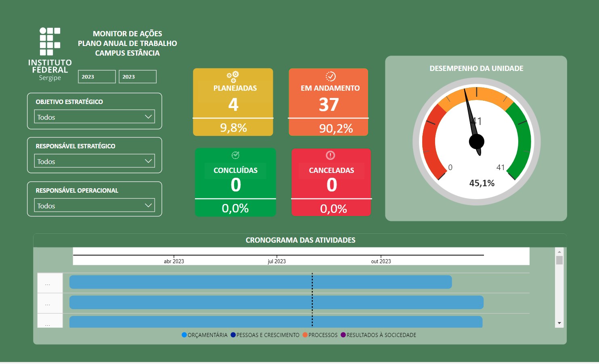Expand the Responsável Estratégico dropdown
The width and height of the screenshot is (599, 364).
[x=94, y=161]
